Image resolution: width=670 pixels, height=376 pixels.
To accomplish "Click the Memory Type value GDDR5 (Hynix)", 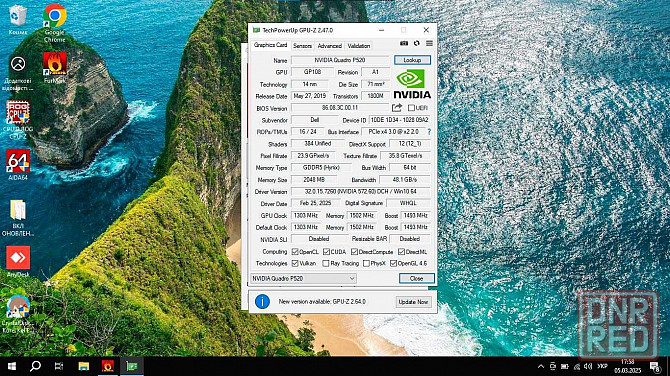I will point(321,167).
